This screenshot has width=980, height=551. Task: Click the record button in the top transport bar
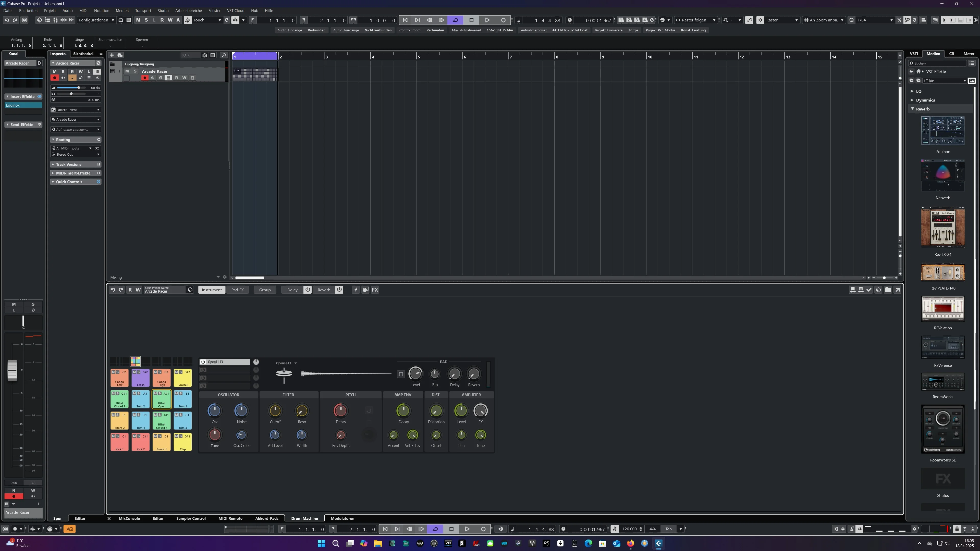[503, 20]
